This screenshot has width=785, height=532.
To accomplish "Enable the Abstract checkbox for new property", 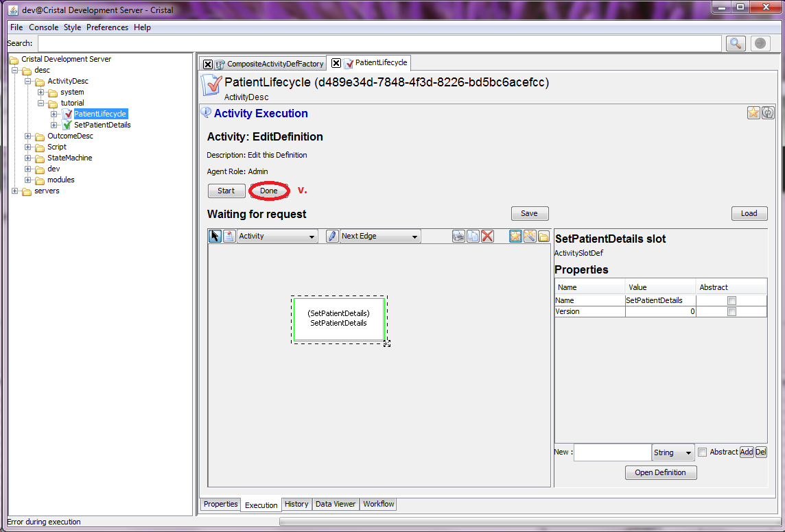I will [x=702, y=452].
